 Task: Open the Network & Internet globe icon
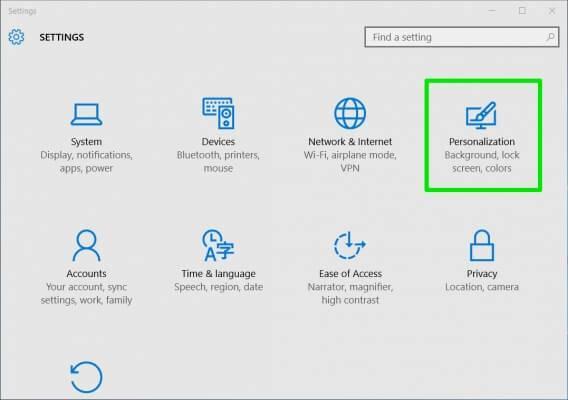350,113
